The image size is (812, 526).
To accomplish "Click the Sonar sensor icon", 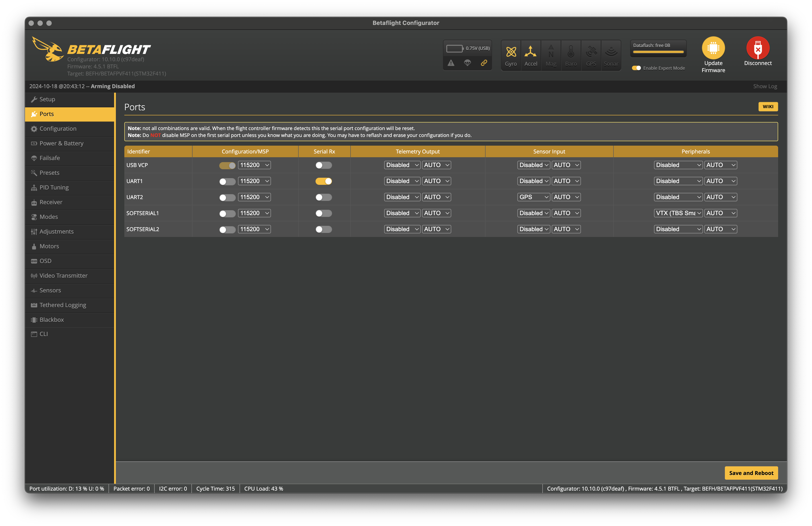I will 611,52.
